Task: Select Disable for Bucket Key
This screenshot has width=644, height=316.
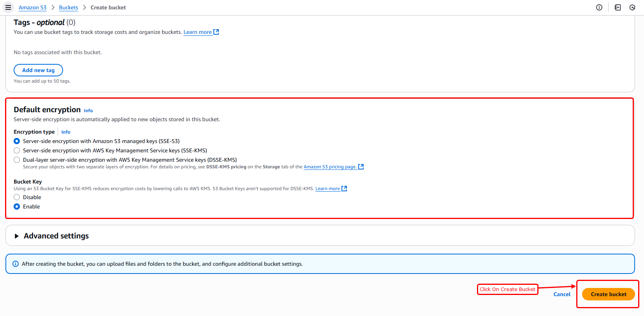Action: click(x=17, y=197)
